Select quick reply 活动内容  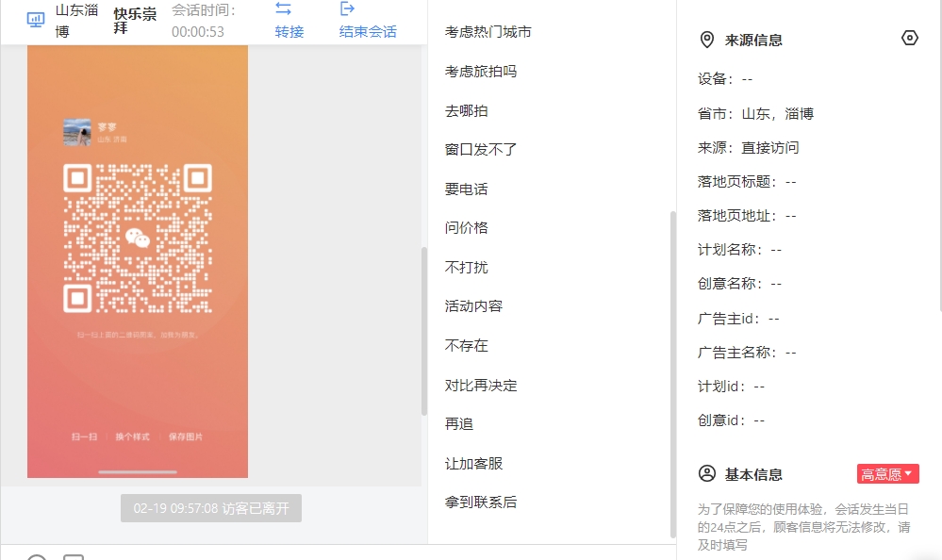pos(473,306)
